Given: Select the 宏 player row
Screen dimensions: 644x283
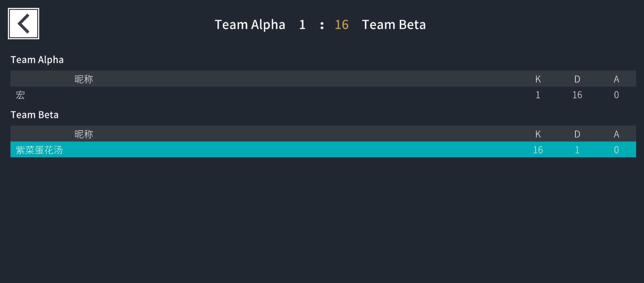Looking at the screenshot, I should pos(323,95).
